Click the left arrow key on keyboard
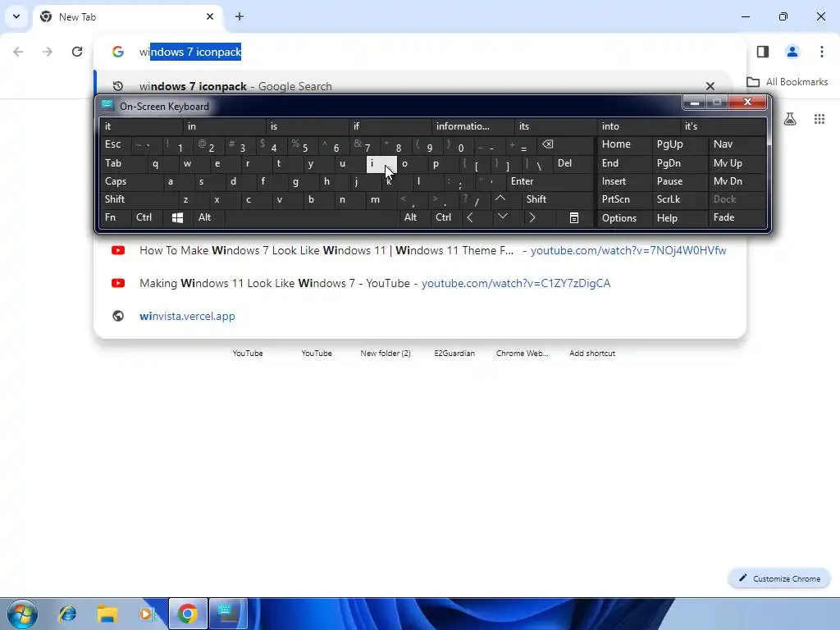The width and height of the screenshot is (840, 630). [470, 217]
